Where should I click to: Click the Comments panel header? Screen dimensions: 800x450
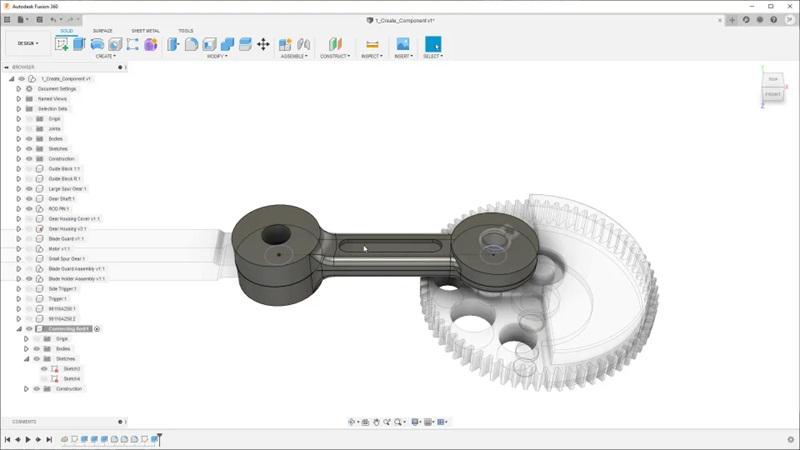point(24,422)
